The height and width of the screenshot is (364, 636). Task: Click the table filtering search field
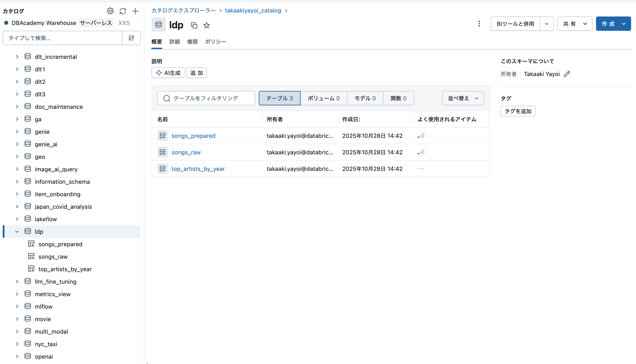[206, 98]
